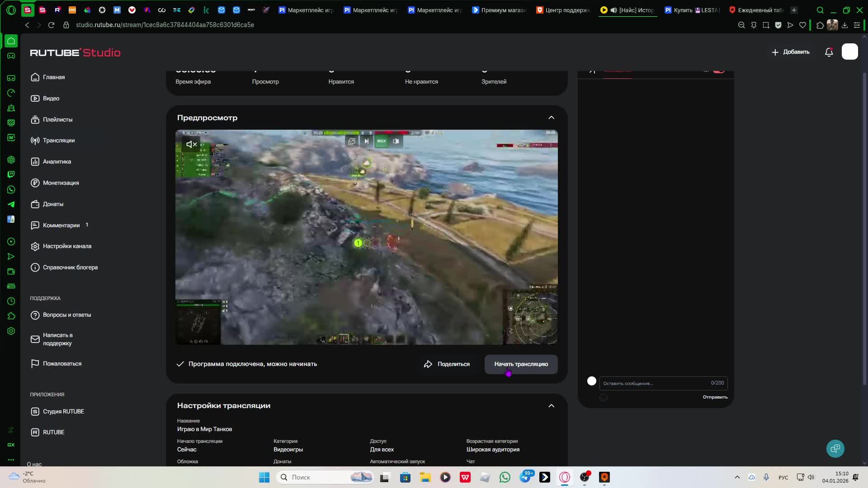Click Написать в поддержку
The image size is (868, 488).
pyautogui.click(x=52, y=339)
